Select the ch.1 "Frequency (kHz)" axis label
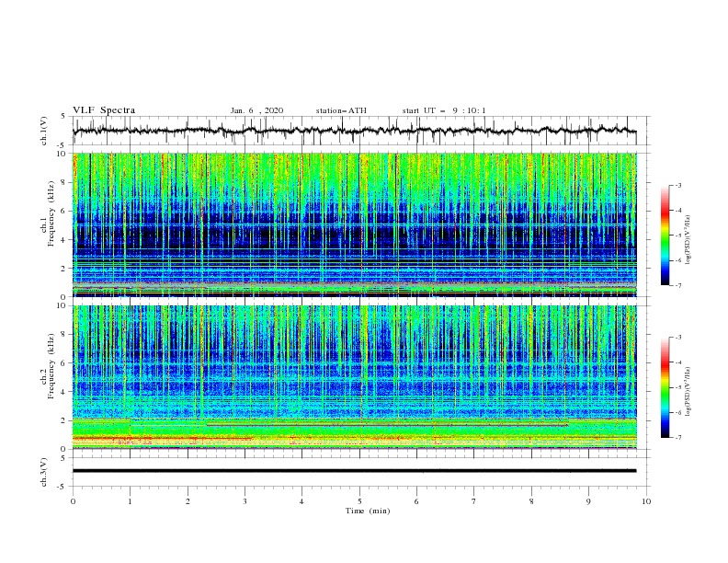 click(x=51, y=213)
